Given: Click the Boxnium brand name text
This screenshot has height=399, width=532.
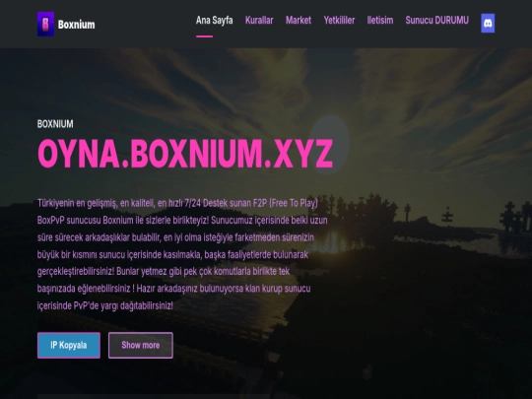Looking at the screenshot, I should (x=76, y=25).
